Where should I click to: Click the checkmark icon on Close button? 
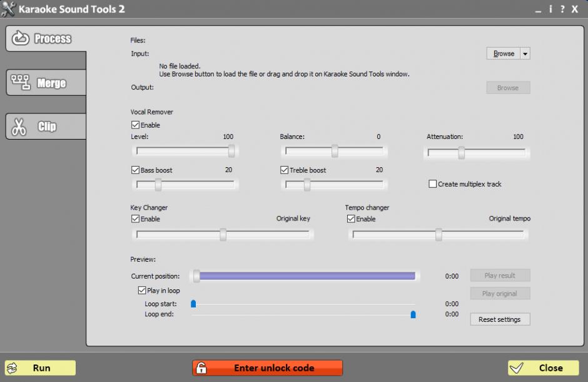[517, 368]
